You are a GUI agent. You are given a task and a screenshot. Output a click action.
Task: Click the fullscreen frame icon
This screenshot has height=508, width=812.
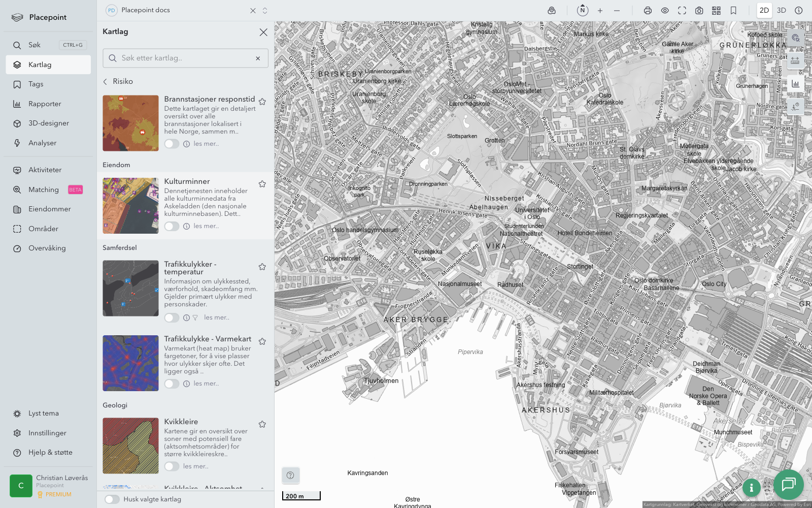[682, 11]
